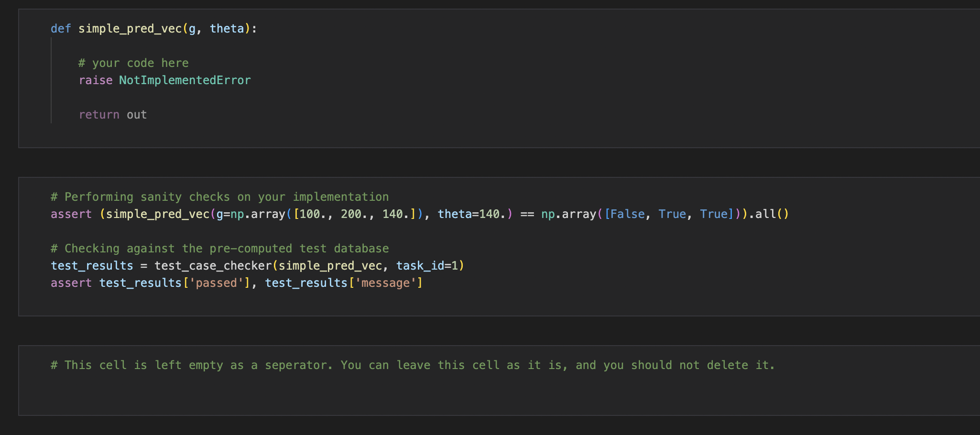
Task: Click the raise NotImplementedError statement
Action: (165, 80)
